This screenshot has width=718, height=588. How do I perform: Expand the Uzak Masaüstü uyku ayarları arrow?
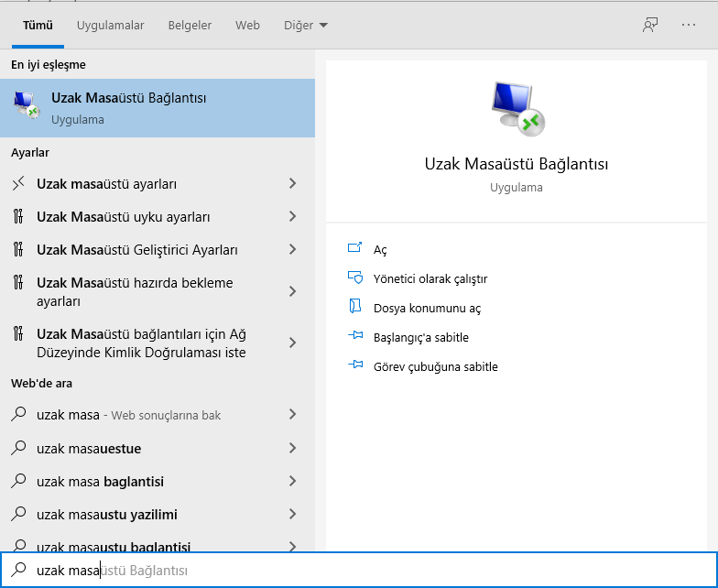(292, 217)
